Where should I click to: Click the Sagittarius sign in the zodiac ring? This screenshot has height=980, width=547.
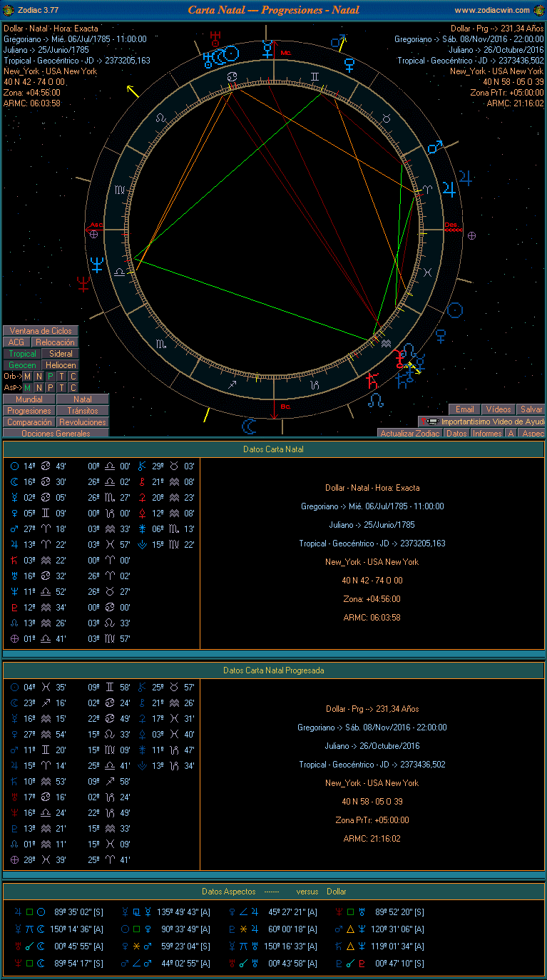click(232, 386)
